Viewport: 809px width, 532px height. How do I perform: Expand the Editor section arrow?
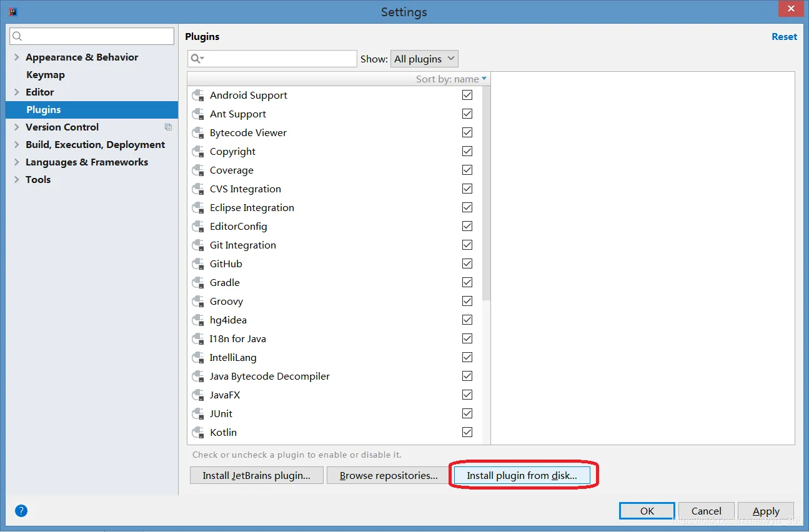point(16,92)
